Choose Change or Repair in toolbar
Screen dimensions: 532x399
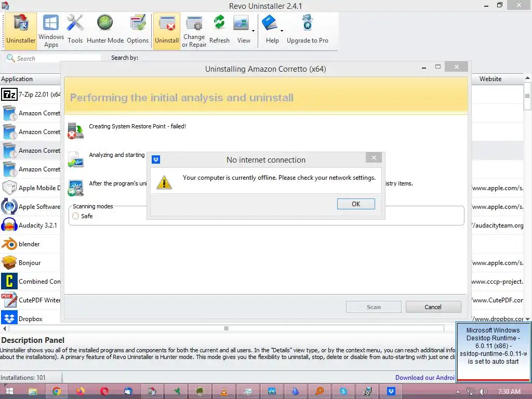[194, 31]
